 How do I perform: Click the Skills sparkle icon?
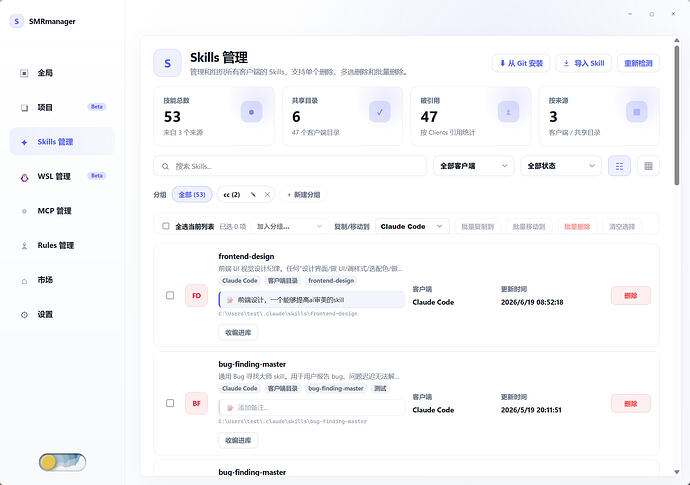pyautogui.click(x=24, y=142)
